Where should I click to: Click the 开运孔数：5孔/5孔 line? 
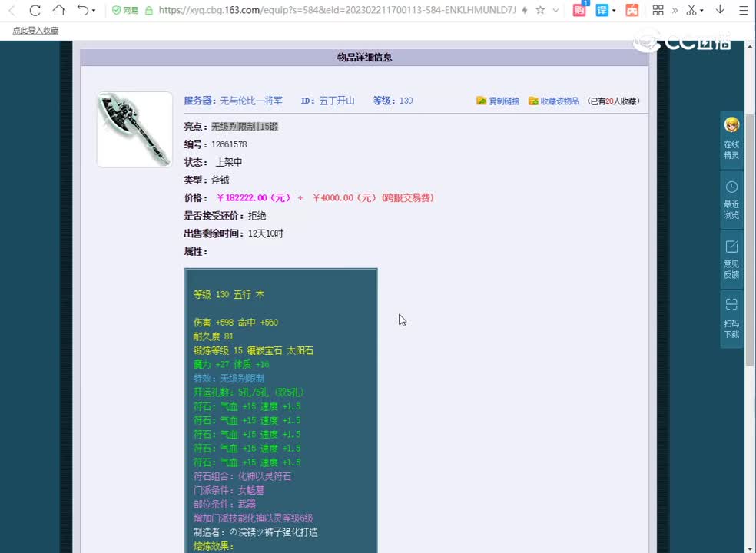point(249,392)
